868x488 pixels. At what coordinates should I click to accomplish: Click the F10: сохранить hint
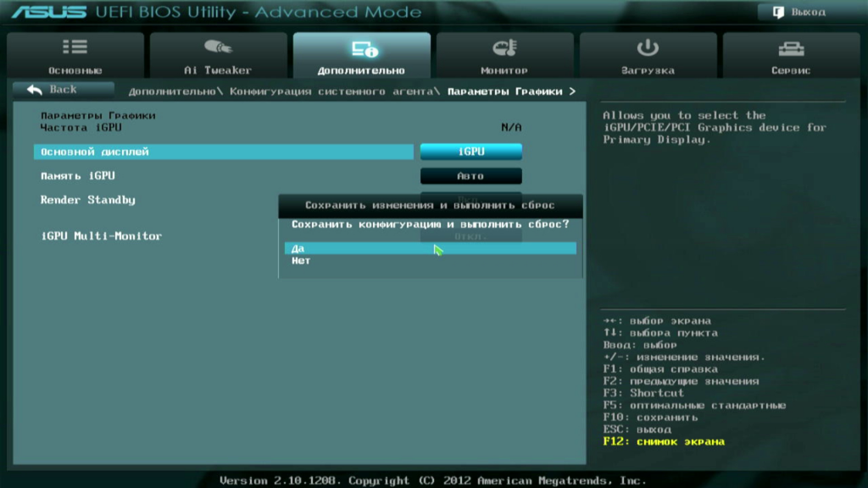(x=650, y=418)
